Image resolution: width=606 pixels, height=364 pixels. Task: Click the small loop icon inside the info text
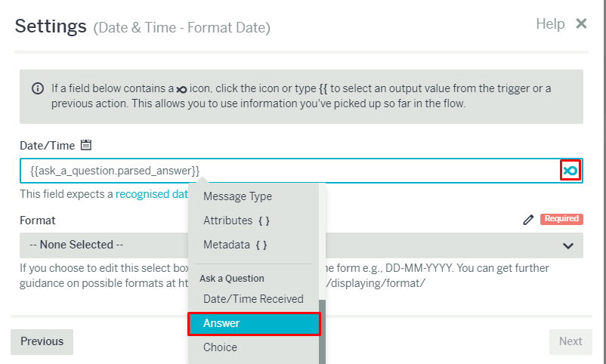181,89
